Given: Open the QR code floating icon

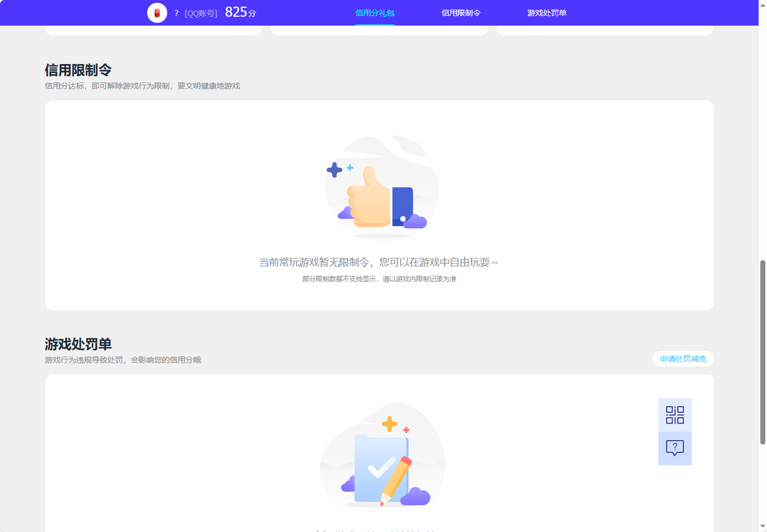Looking at the screenshot, I should (675, 415).
